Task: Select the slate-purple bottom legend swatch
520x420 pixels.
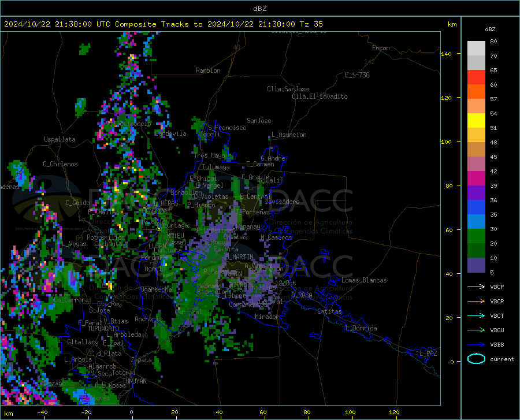Action: point(476,265)
